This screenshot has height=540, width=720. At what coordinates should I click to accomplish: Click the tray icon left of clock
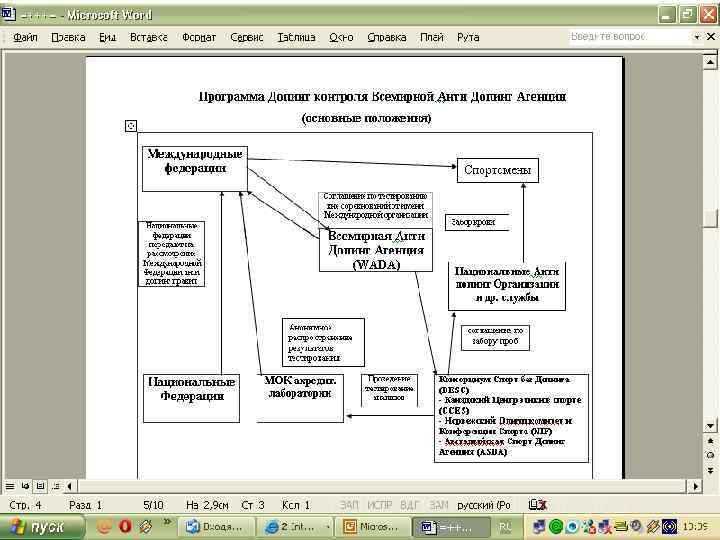pyautogui.click(x=670, y=526)
